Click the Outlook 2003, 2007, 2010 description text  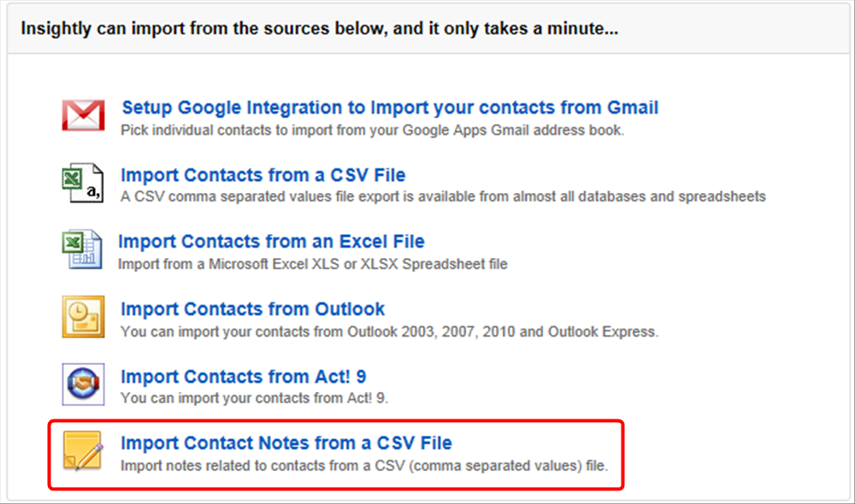pos(389,331)
